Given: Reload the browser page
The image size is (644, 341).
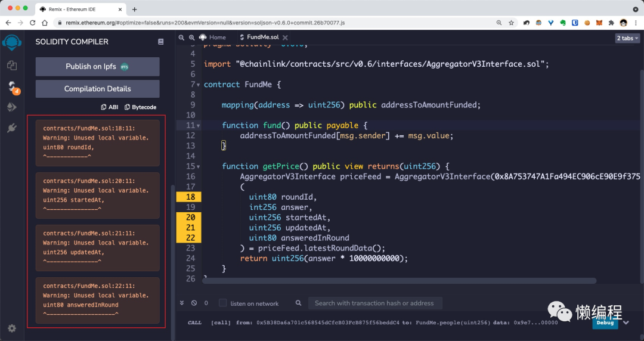Looking at the screenshot, I should tap(32, 23).
